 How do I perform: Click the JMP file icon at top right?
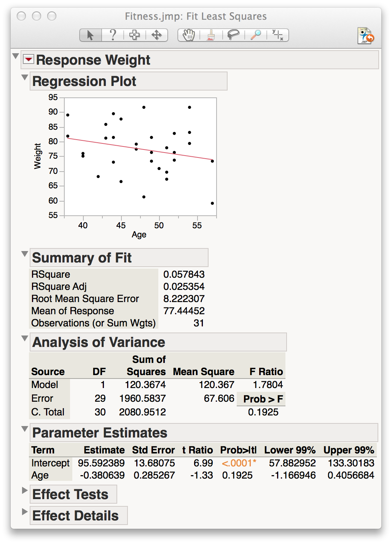coord(365,36)
